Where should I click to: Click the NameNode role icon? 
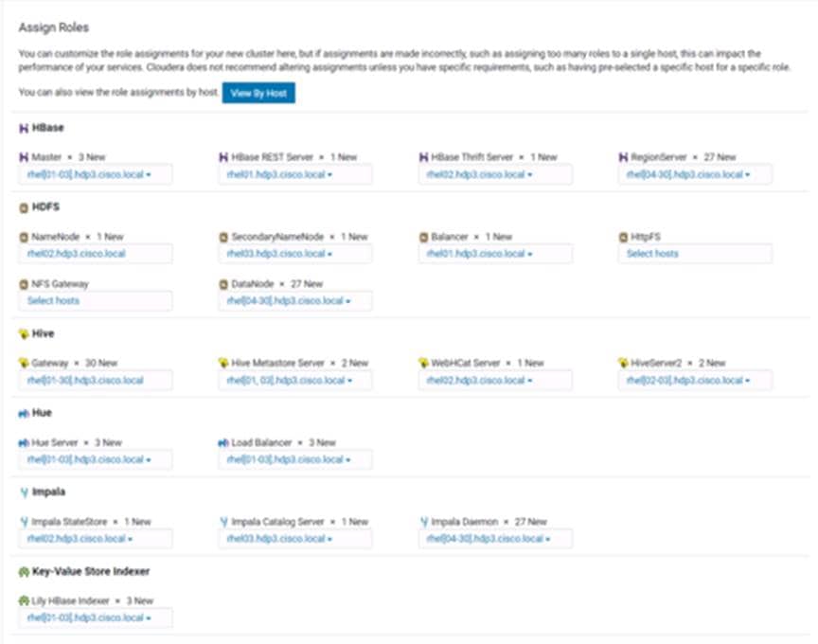point(24,237)
